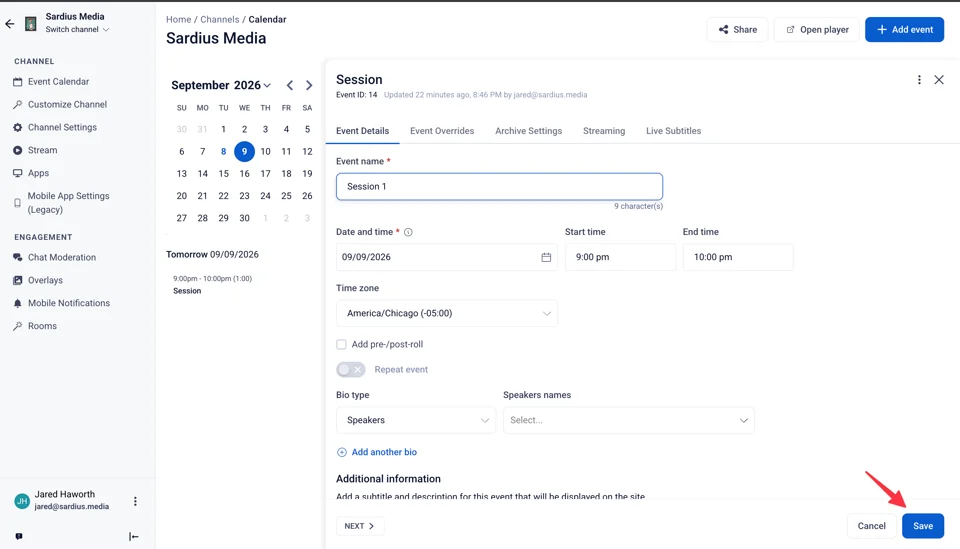Open the session options kebab menu
The height and width of the screenshot is (549, 960).
[x=919, y=80]
